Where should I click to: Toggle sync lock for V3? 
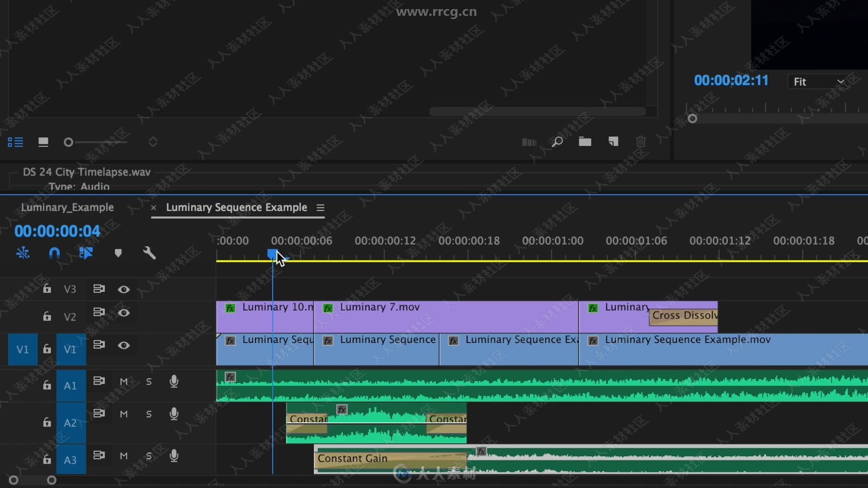(99, 289)
